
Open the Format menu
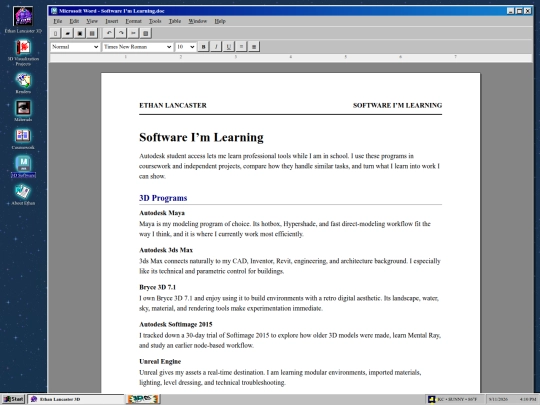coord(134,21)
